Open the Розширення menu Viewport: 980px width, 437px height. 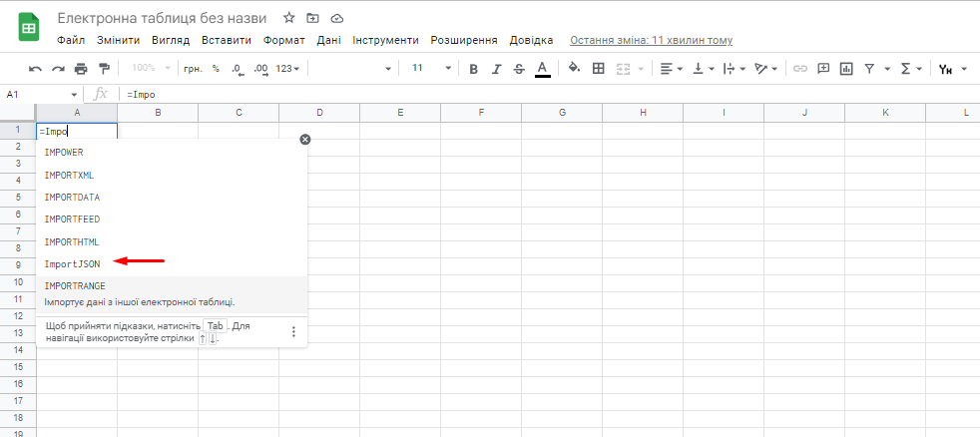coord(464,40)
